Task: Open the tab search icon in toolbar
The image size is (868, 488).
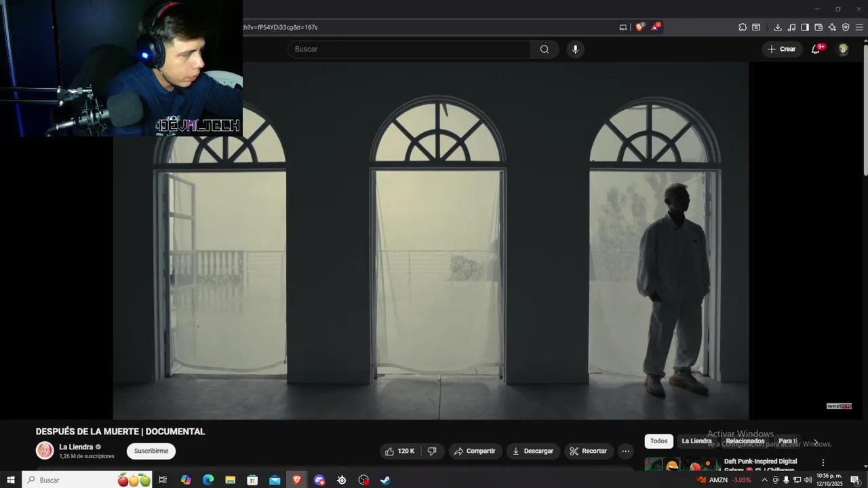Action: pyautogui.click(x=756, y=27)
